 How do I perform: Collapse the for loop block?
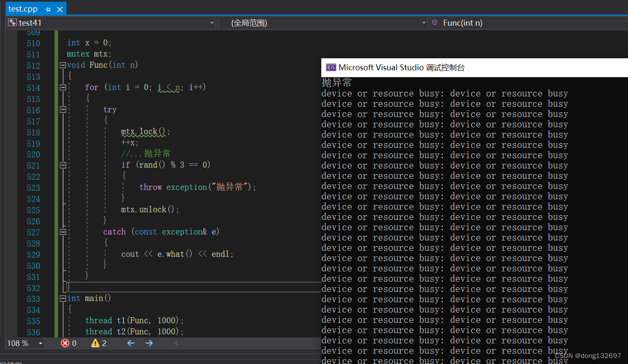tap(63, 87)
